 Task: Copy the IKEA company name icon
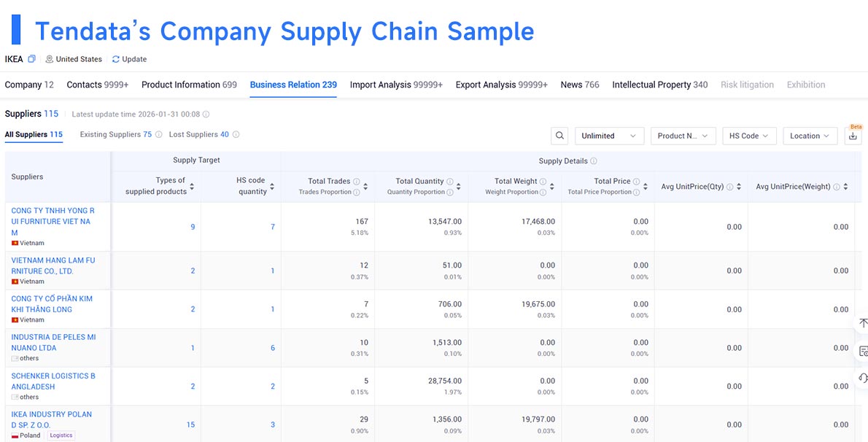32,59
